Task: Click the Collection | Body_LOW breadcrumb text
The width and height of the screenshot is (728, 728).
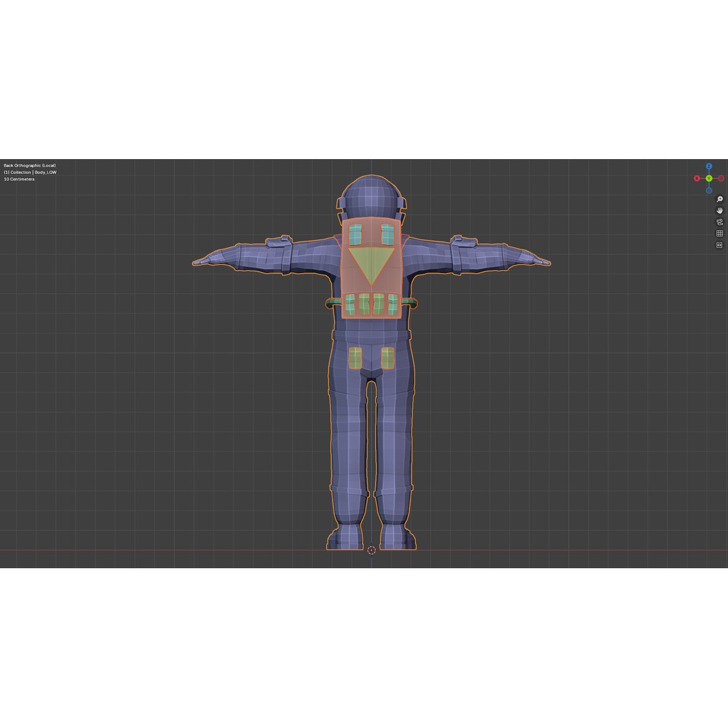Action: pos(30,172)
